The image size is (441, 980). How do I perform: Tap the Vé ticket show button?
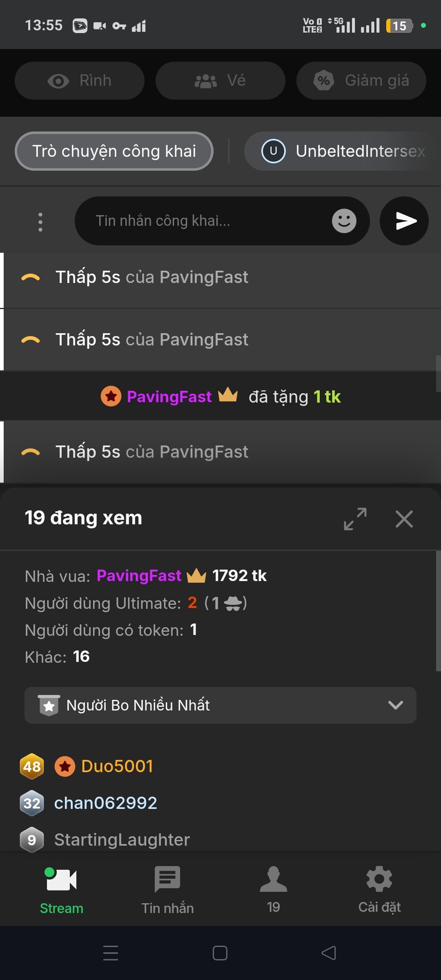220,81
